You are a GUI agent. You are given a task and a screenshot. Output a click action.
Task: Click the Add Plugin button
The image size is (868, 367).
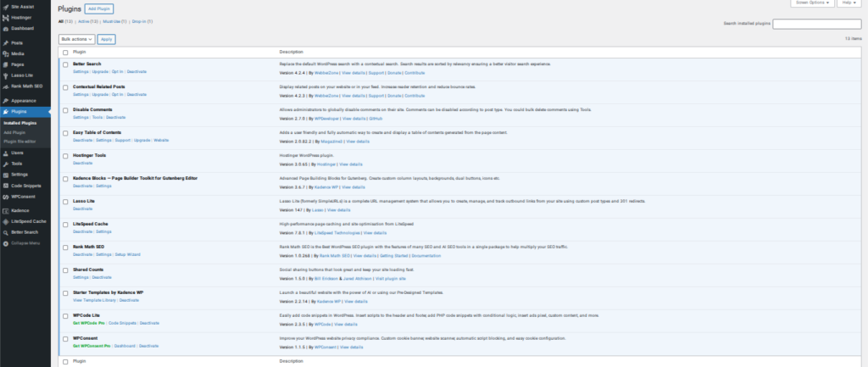99,8
